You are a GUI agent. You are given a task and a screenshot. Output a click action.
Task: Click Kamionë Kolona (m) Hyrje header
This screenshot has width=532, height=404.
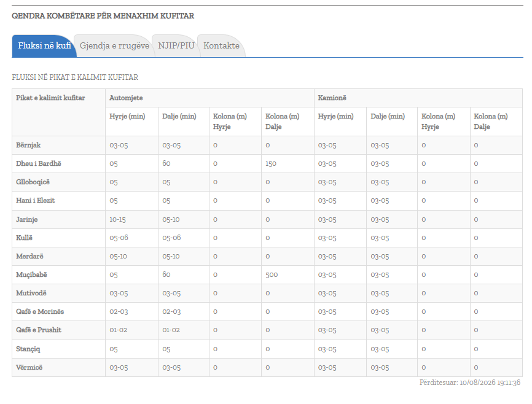pos(438,122)
